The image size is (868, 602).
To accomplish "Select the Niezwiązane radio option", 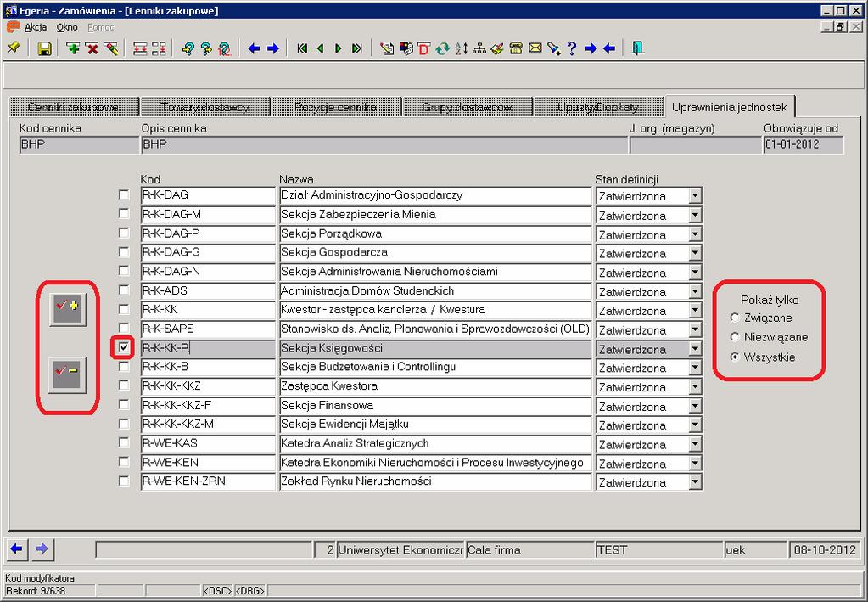I will pos(735,337).
